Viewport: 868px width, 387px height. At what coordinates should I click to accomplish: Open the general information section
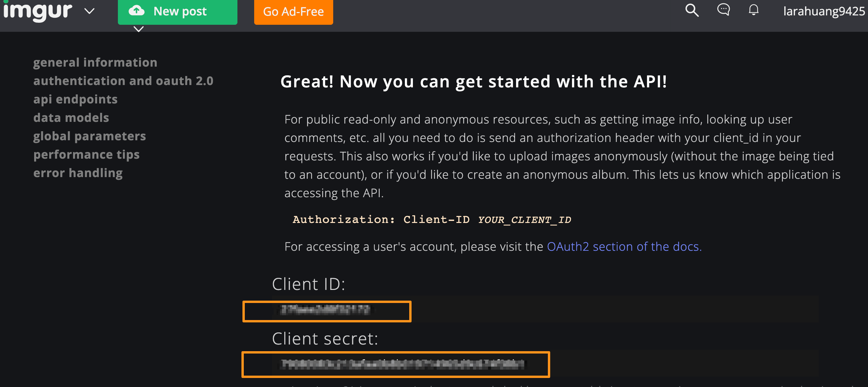tap(95, 63)
